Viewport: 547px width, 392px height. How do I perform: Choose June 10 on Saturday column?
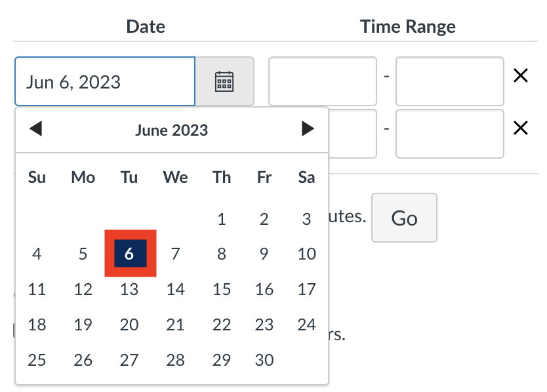(307, 254)
